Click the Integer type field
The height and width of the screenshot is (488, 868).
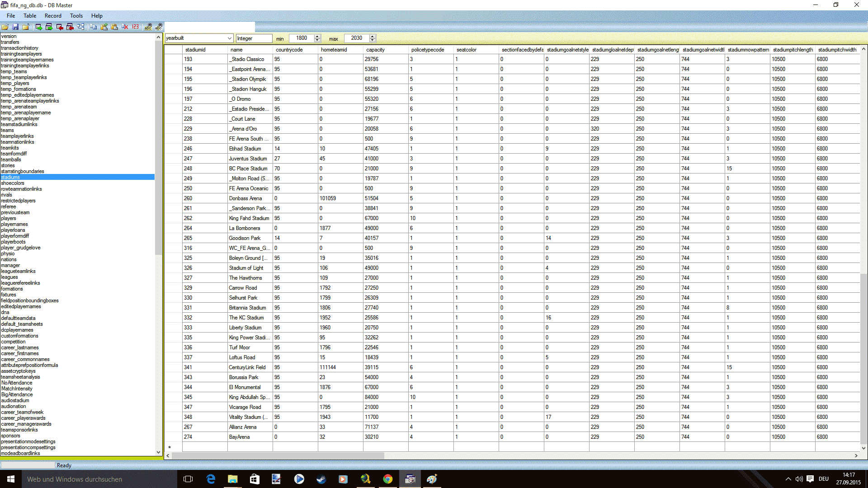(x=254, y=38)
